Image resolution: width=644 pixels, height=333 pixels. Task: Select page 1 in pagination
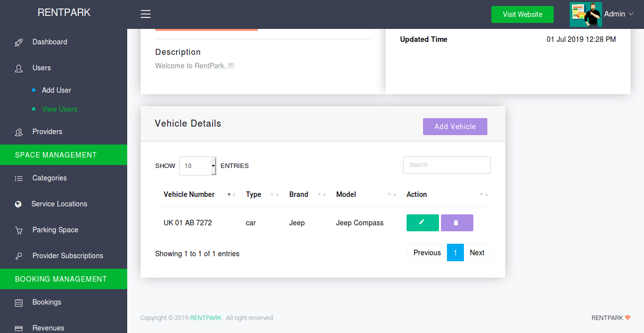tap(455, 253)
